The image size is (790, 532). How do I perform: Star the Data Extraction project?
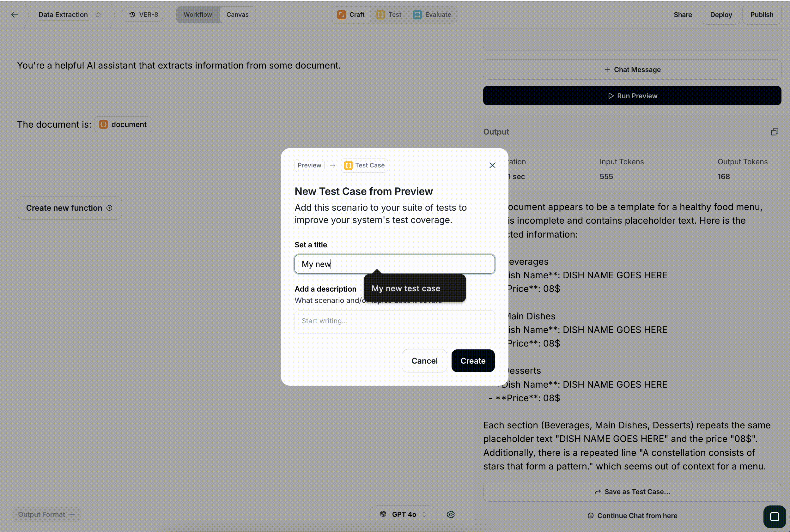click(x=98, y=15)
